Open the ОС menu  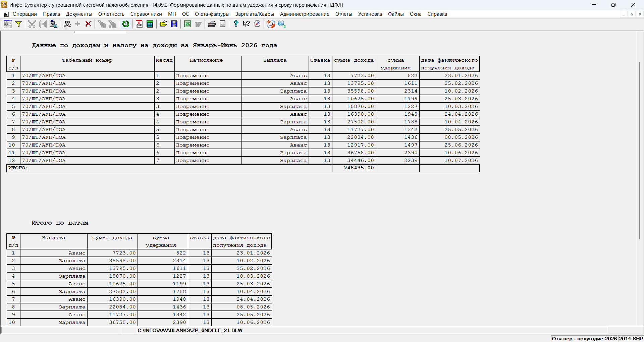click(185, 14)
